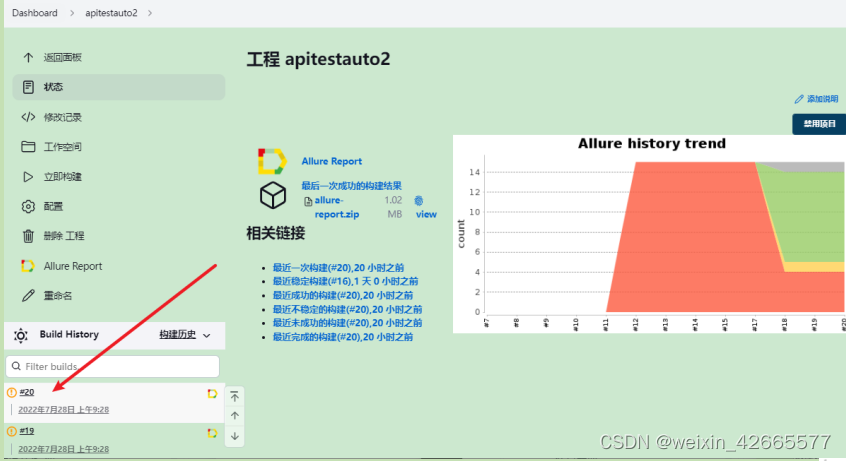Click the allure-report.zip file icon
The height and width of the screenshot is (461, 846).
(308, 201)
